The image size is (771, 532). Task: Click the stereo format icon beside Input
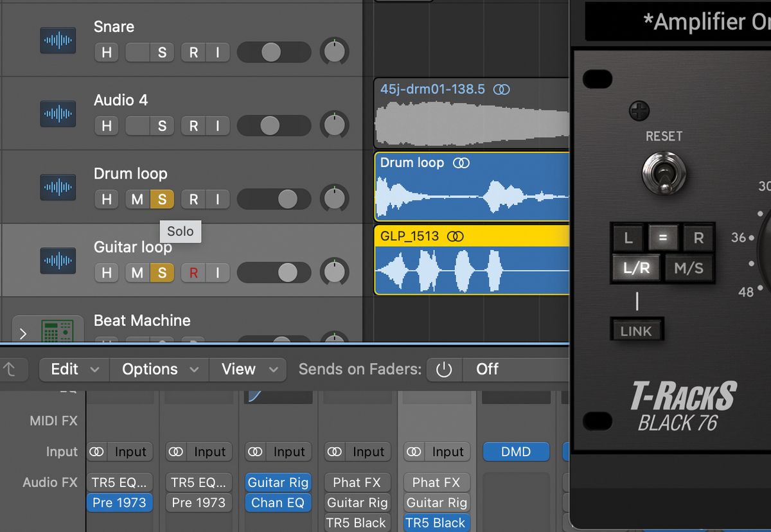pyautogui.click(x=96, y=452)
